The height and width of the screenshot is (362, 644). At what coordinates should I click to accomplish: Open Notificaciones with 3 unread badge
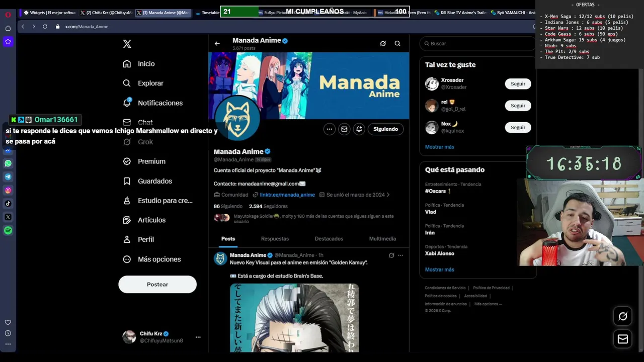tap(153, 103)
